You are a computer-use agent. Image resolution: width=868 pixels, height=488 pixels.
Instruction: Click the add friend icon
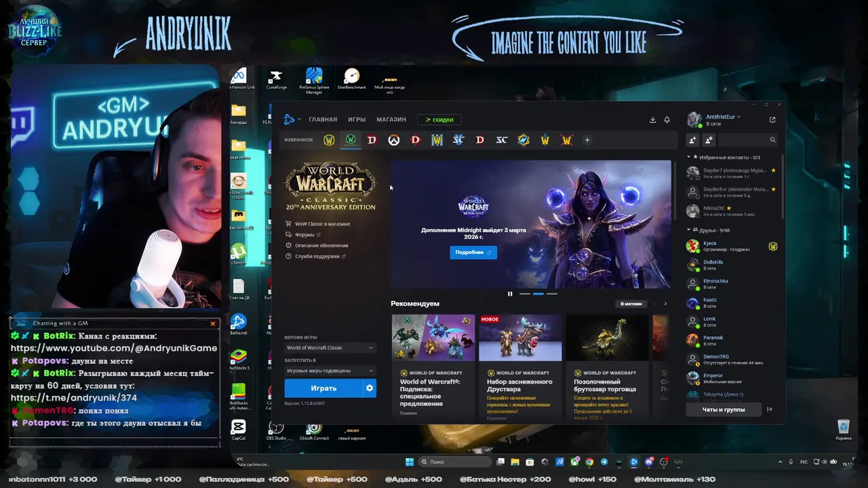(x=692, y=140)
